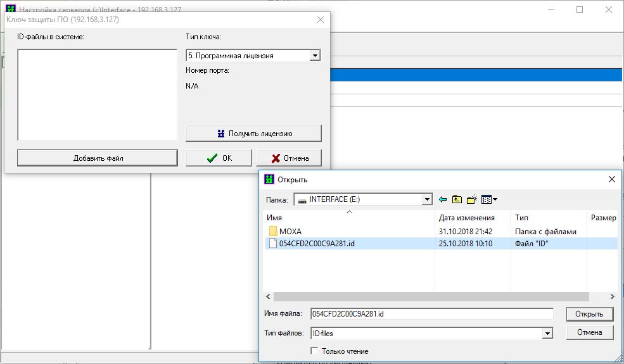
Task: Go up one folder level
Action: pos(457,199)
